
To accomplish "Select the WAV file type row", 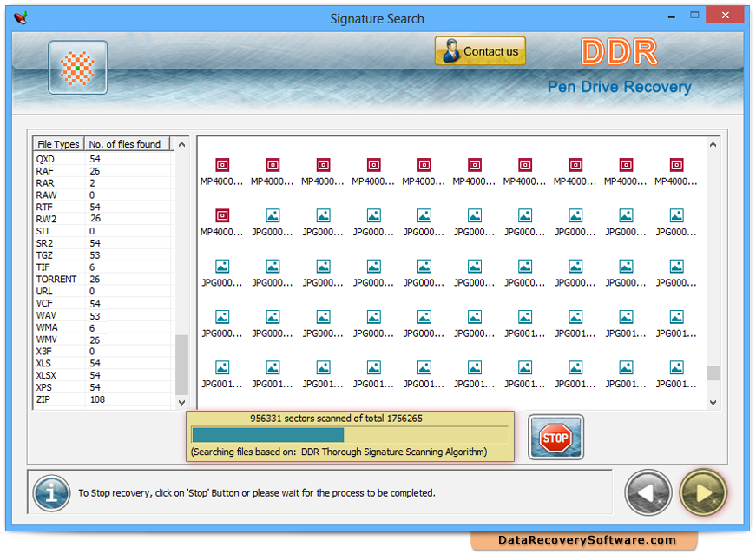I will point(103,315).
